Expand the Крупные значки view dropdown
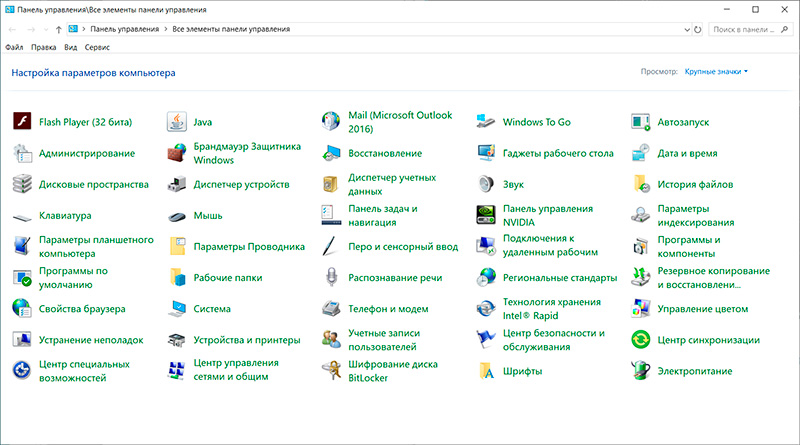The height and width of the screenshot is (445, 800). (717, 72)
